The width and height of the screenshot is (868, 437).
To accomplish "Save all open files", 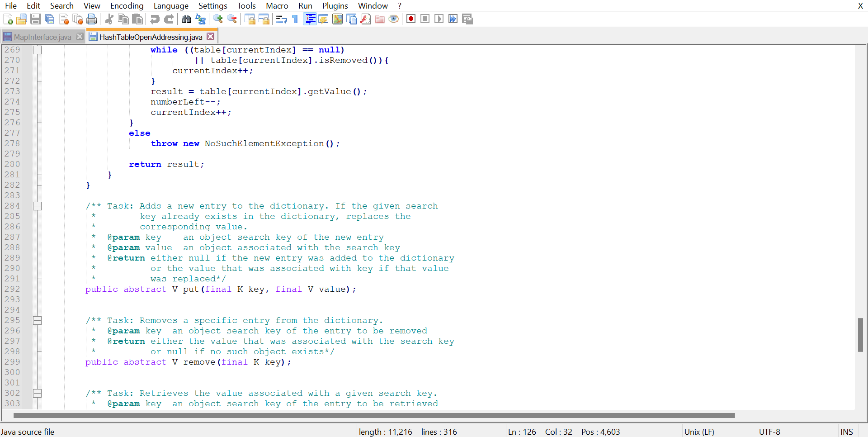I will pos(50,19).
